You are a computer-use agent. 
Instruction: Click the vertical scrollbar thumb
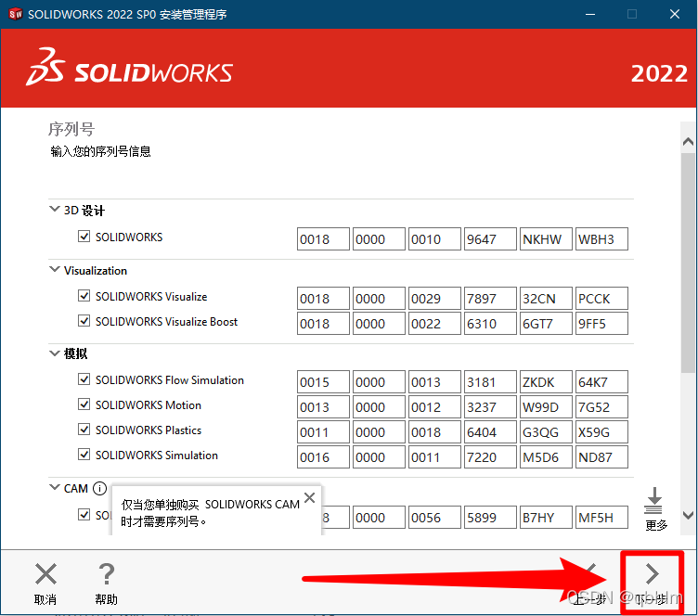click(688, 263)
